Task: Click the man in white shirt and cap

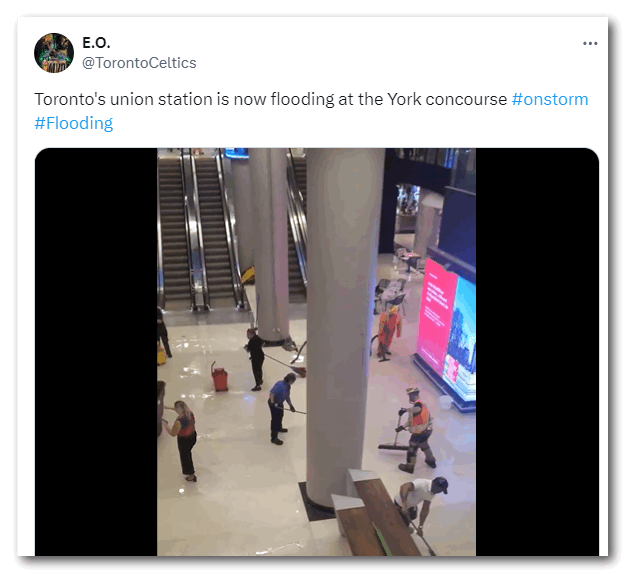Action: [x=420, y=503]
